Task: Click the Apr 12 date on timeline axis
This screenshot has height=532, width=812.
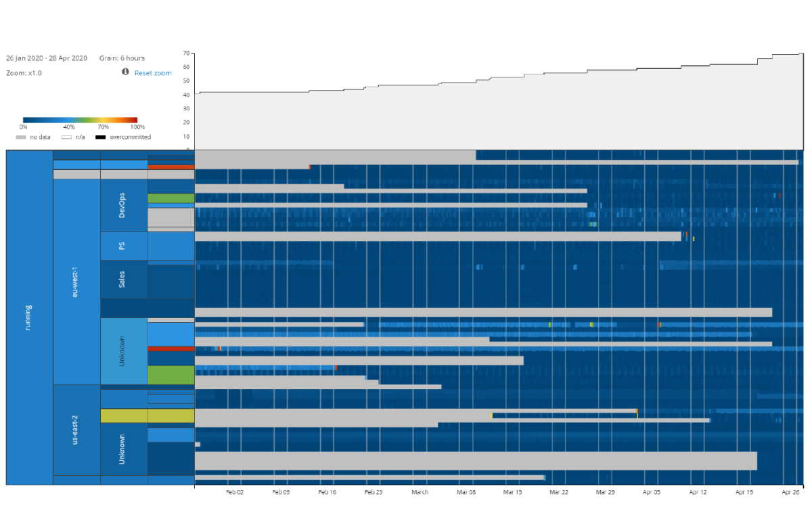Action: tap(698, 492)
